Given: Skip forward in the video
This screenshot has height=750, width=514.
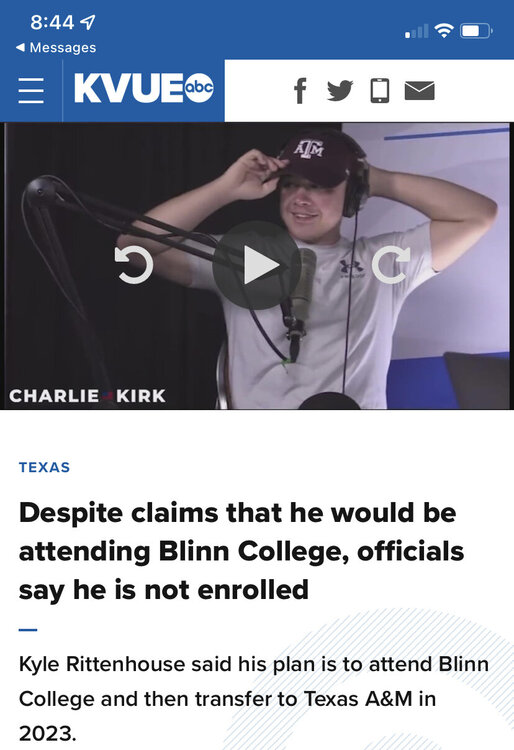Looking at the screenshot, I should pyautogui.click(x=391, y=265).
